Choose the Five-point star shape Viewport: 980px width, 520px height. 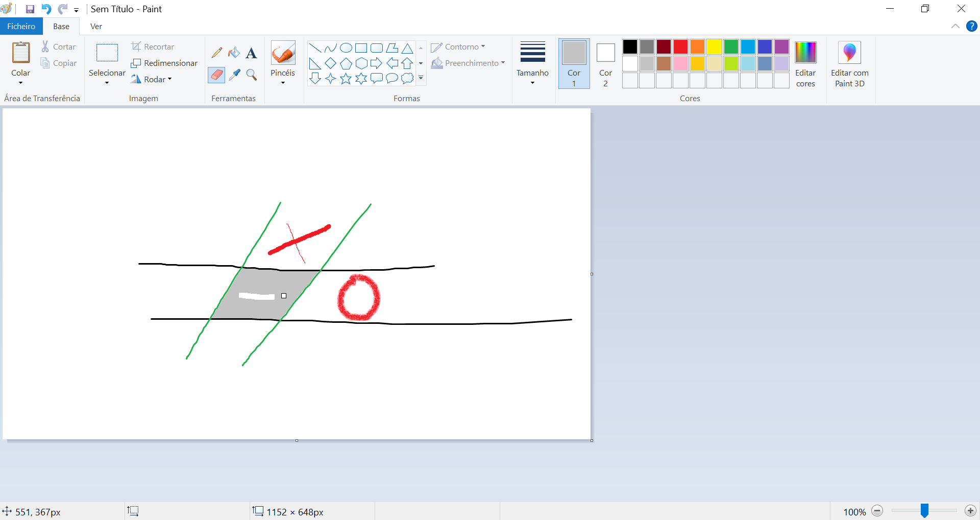click(346, 78)
